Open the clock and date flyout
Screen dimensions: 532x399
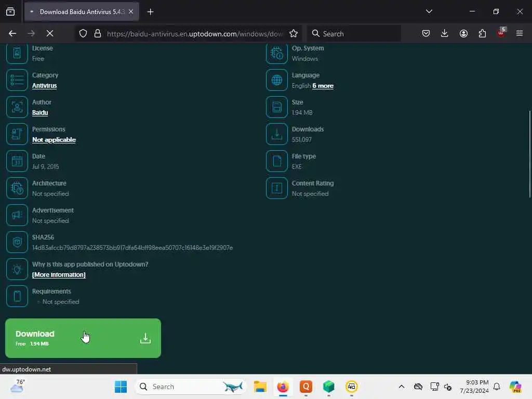tap(474, 387)
